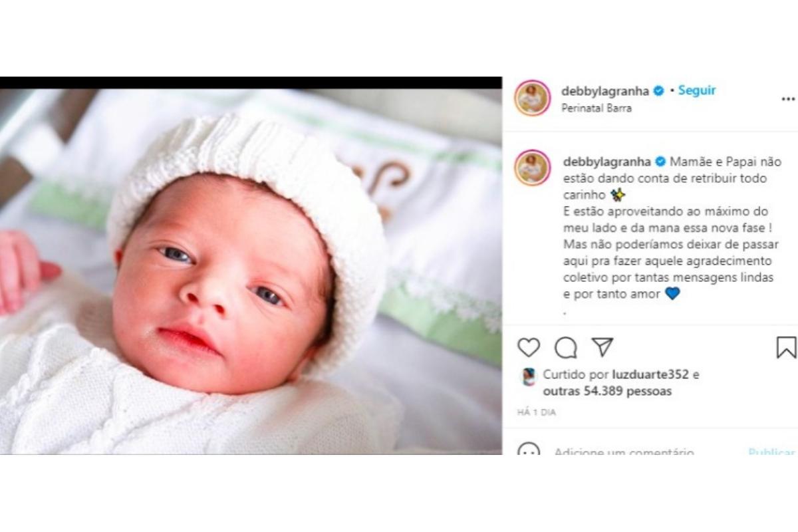The width and height of the screenshot is (798, 532).
Task: Click verified badge next to header username
Action: tap(658, 91)
